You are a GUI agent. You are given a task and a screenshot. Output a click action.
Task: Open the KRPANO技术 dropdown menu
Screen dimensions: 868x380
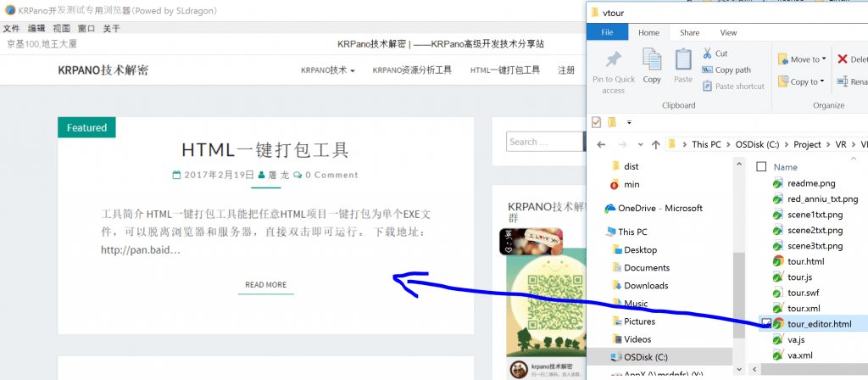pyautogui.click(x=327, y=70)
